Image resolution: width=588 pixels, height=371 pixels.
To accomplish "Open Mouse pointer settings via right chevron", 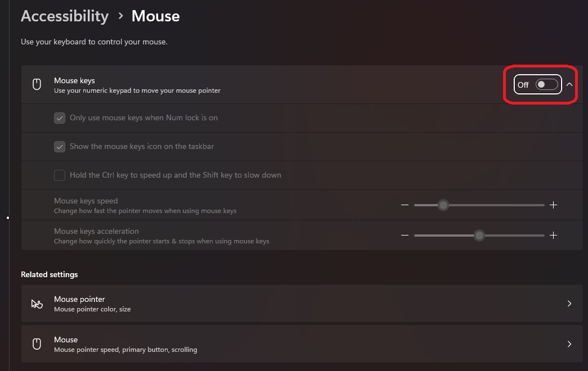I will point(569,304).
